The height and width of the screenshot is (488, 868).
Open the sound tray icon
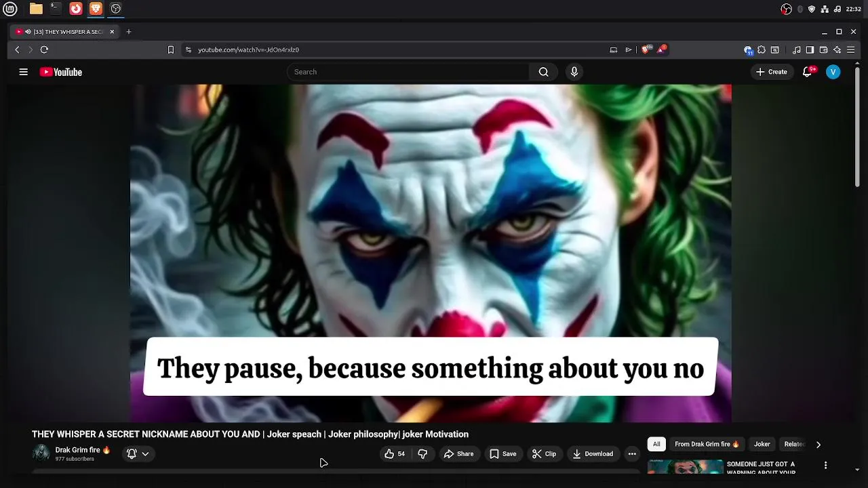coord(837,9)
